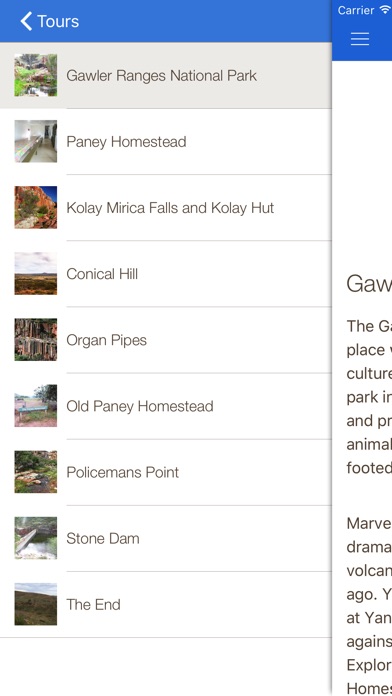Image resolution: width=392 pixels, height=696 pixels.
Task: Select the Stone Dam entry
Action: (x=166, y=538)
